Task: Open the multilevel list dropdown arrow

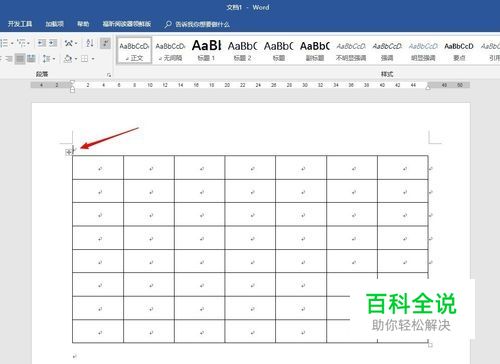Action: pos(29,43)
